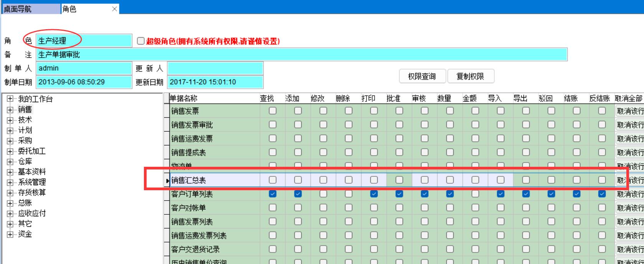Click the 复制权限 button
Screen dimensions: 644x264
(470, 76)
